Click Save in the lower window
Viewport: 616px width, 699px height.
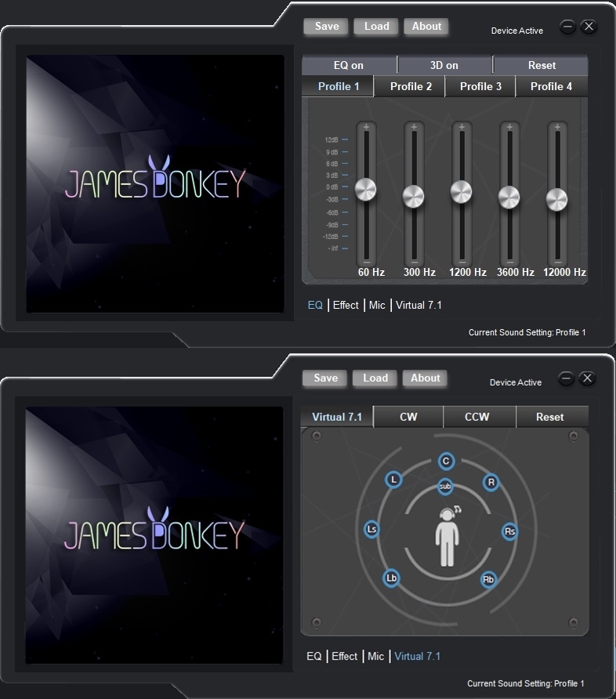pyautogui.click(x=325, y=378)
